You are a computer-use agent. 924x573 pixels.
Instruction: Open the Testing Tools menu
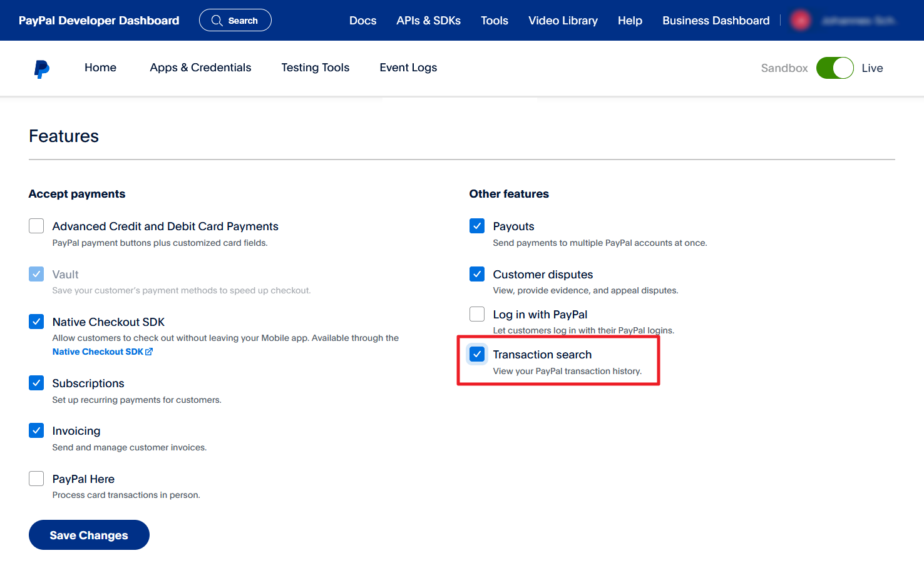point(315,68)
